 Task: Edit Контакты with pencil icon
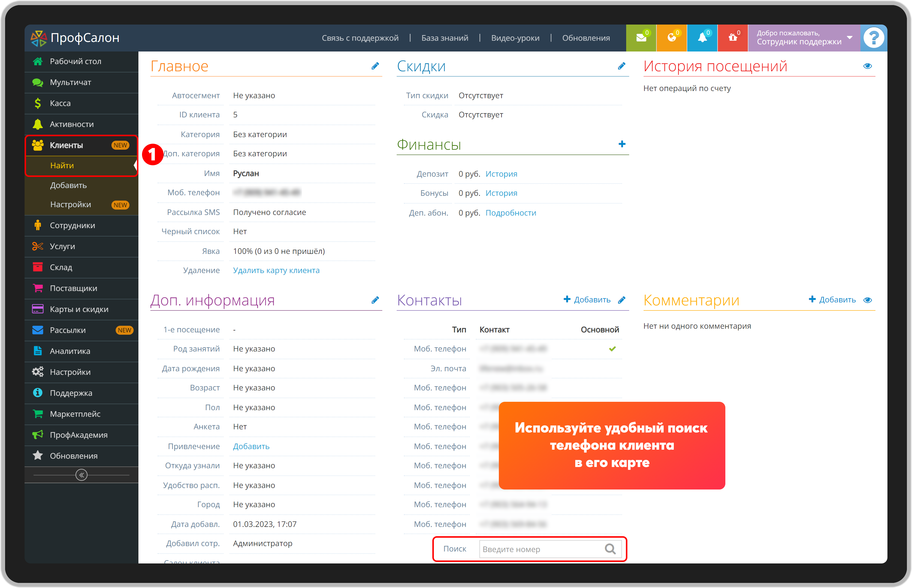click(622, 300)
